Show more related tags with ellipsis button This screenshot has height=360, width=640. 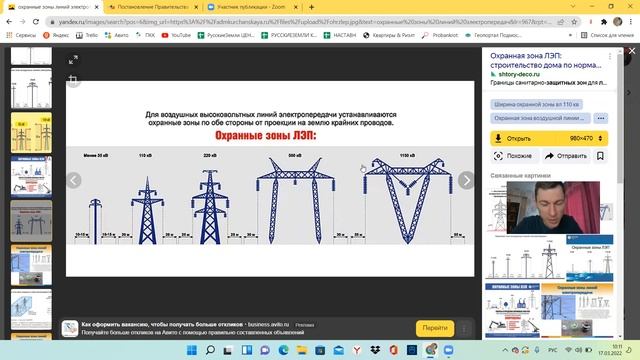click(600, 118)
